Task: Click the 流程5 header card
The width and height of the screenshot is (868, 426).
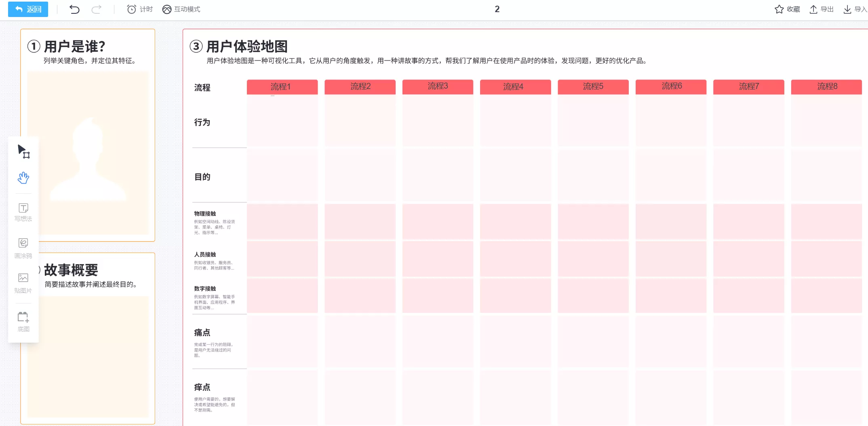Action: tap(593, 87)
